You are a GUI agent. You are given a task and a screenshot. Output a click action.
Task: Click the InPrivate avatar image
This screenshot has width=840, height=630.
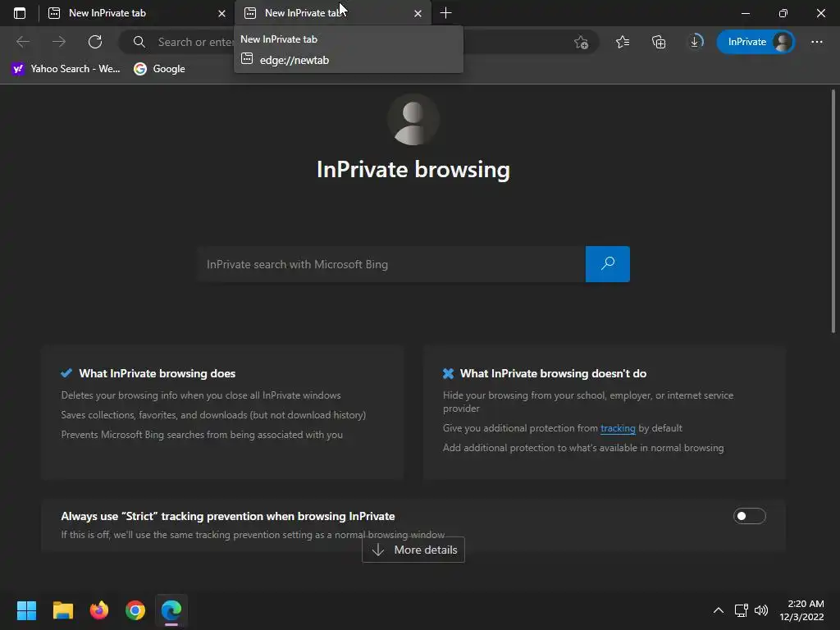(413, 120)
